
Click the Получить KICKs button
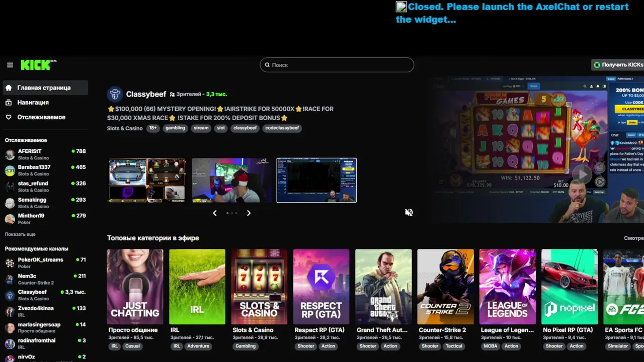tap(618, 65)
